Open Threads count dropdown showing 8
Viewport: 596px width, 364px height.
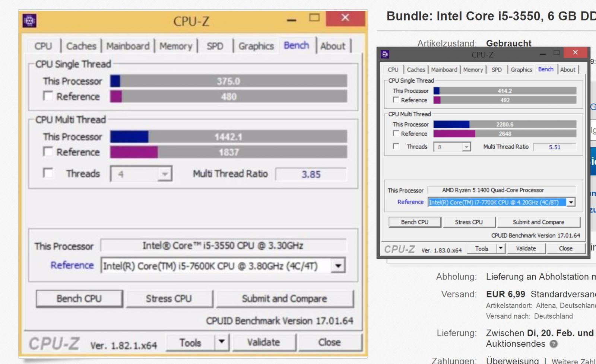[452, 147]
